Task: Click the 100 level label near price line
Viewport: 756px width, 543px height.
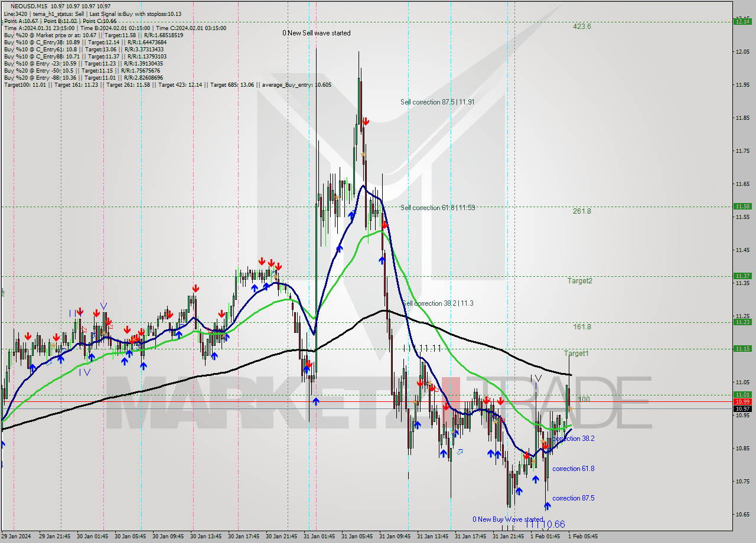Action: pyautogui.click(x=584, y=400)
